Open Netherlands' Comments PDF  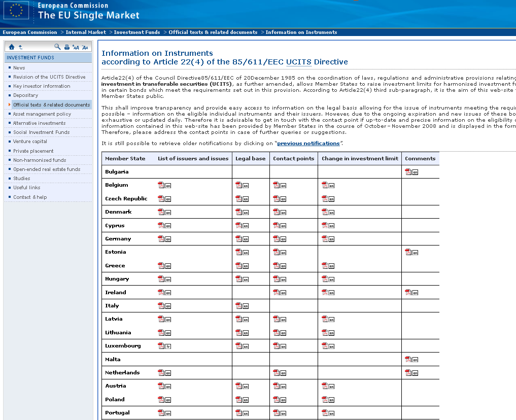coord(408,373)
